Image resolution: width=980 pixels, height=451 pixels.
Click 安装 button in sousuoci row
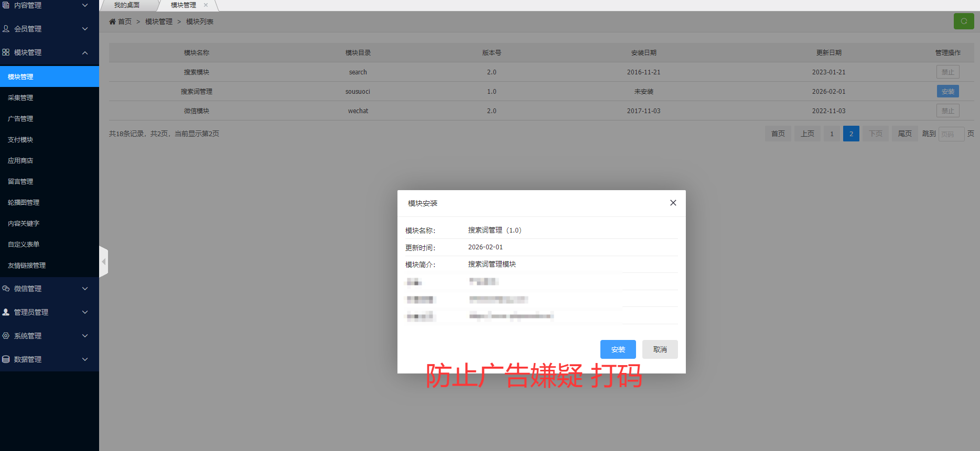tap(947, 91)
